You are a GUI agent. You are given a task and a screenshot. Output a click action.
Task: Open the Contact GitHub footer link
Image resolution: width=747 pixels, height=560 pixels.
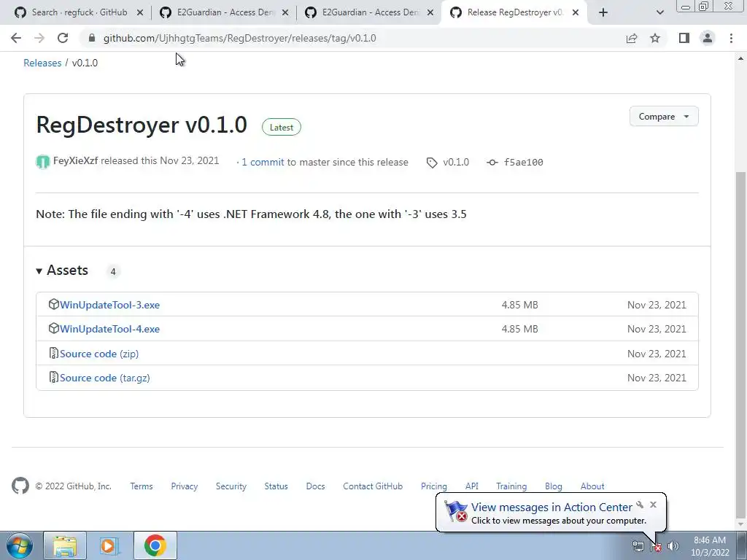pyautogui.click(x=373, y=486)
